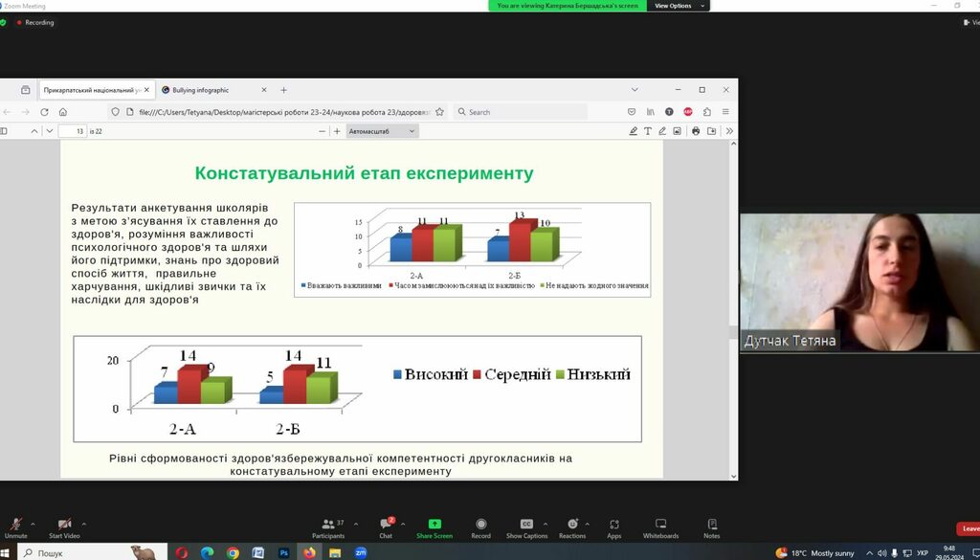Open the Zoom Notes icon
This screenshot has height=560, width=980.
point(711,525)
